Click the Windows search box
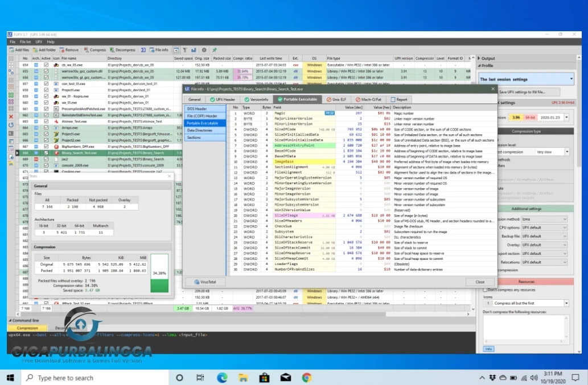Image resolution: width=588 pixels, height=385 pixels. pyautogui.click(x=94, y=378)
